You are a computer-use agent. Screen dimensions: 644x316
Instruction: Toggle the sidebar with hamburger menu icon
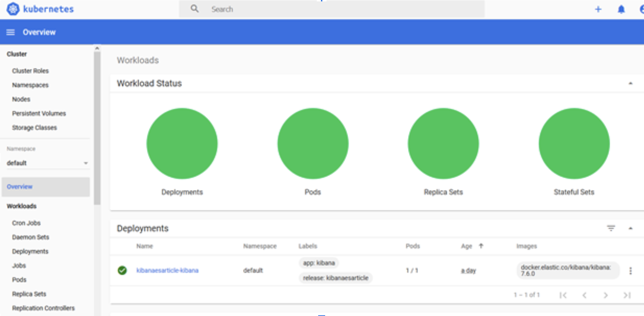(10, 32)
